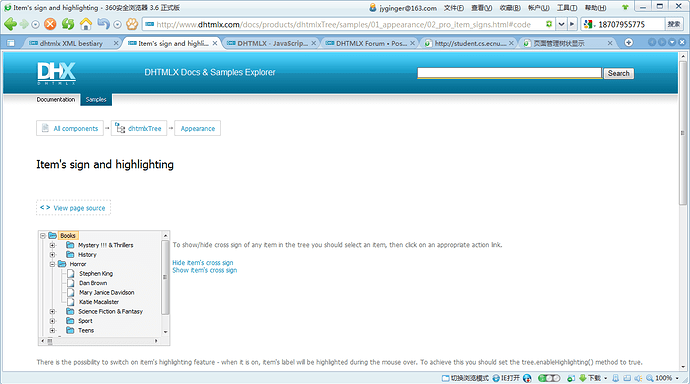
Task: Expand the Mystery !!! & Thrillers folder
Action: pyautogui.click(x=52, y=245)
